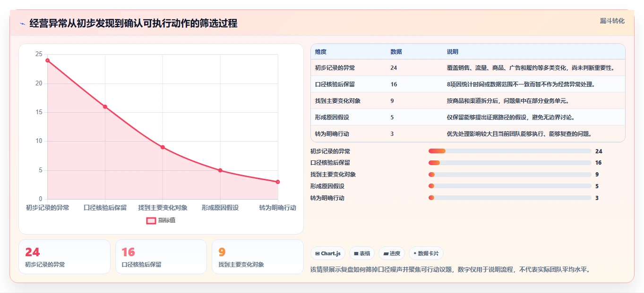Click the chart data point at value 5

(220, 170)
